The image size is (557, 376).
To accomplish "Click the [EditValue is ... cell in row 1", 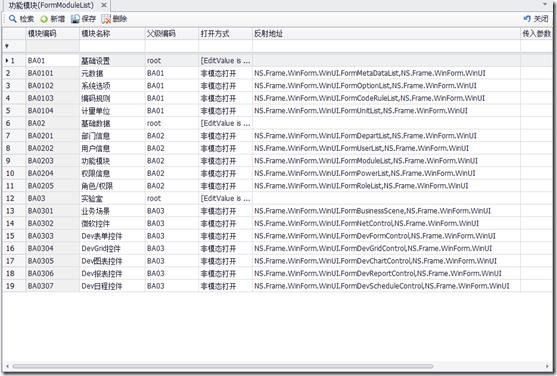I will coord(226,61).
